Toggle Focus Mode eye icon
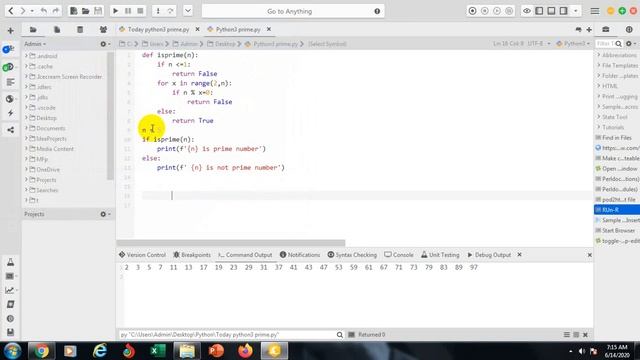This screenshot has height=360, width=640. tap(527, 11)
